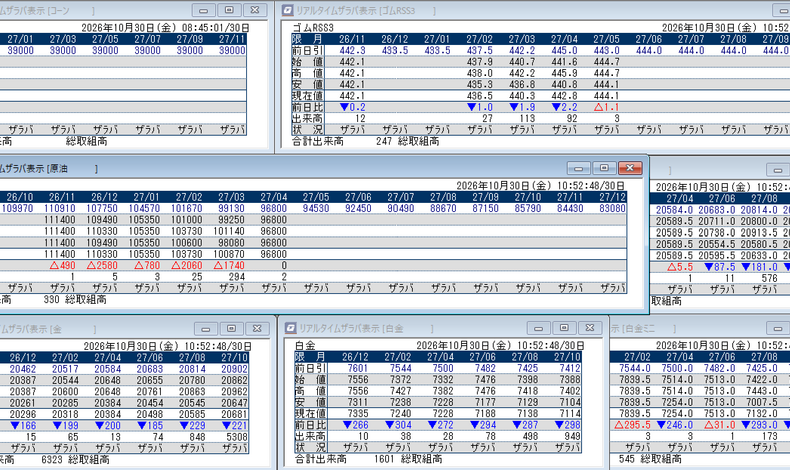
Task: Click volume 294 in 原油 window
Action: click(x=236, y=277)
